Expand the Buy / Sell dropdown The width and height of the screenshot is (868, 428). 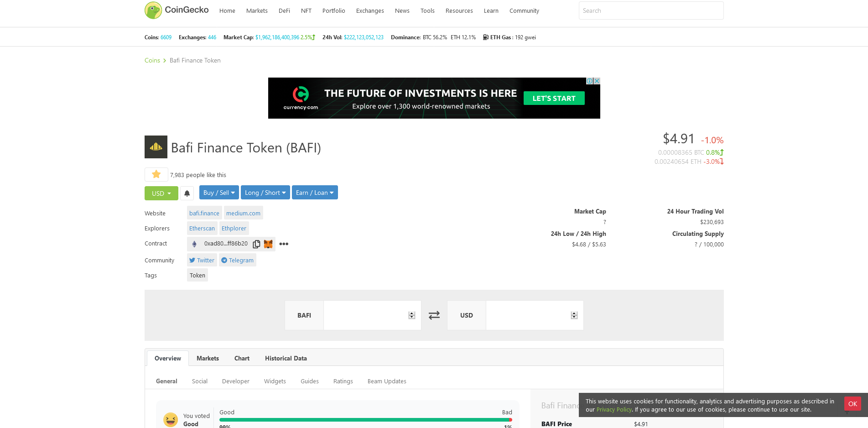coord(219,193)
